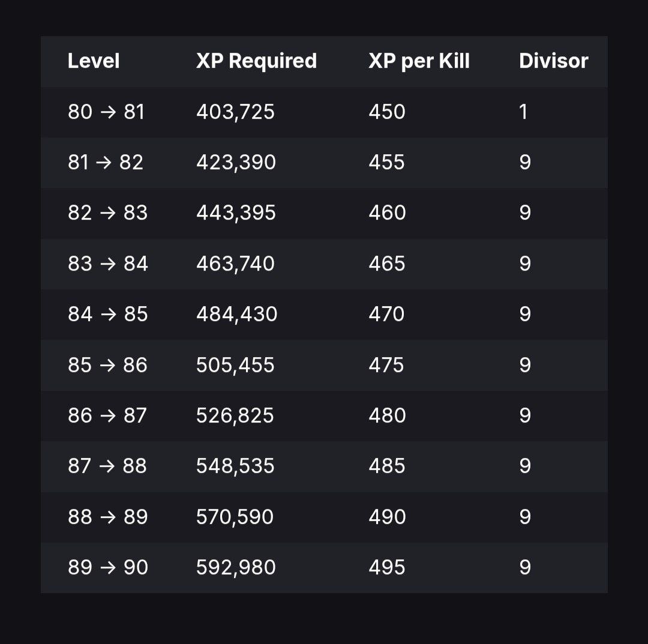Click the 85 → 86 level cell
The image size is (648, 644).
[107, 366]
